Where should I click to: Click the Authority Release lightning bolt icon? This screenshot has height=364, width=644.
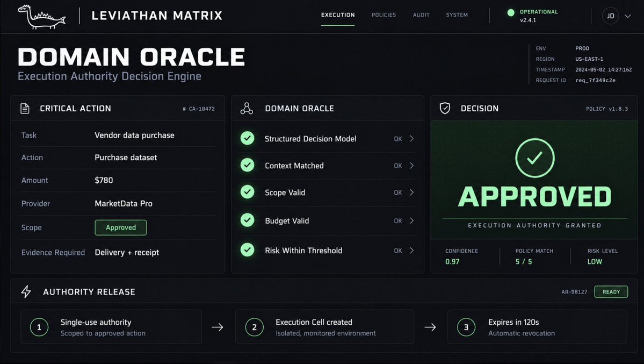(26, 291)
